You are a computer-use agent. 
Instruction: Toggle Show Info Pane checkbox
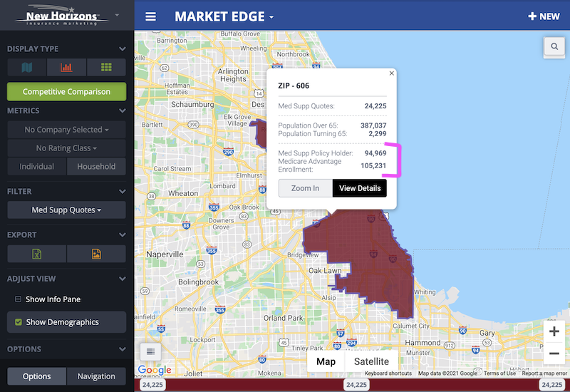coord(18,299)
